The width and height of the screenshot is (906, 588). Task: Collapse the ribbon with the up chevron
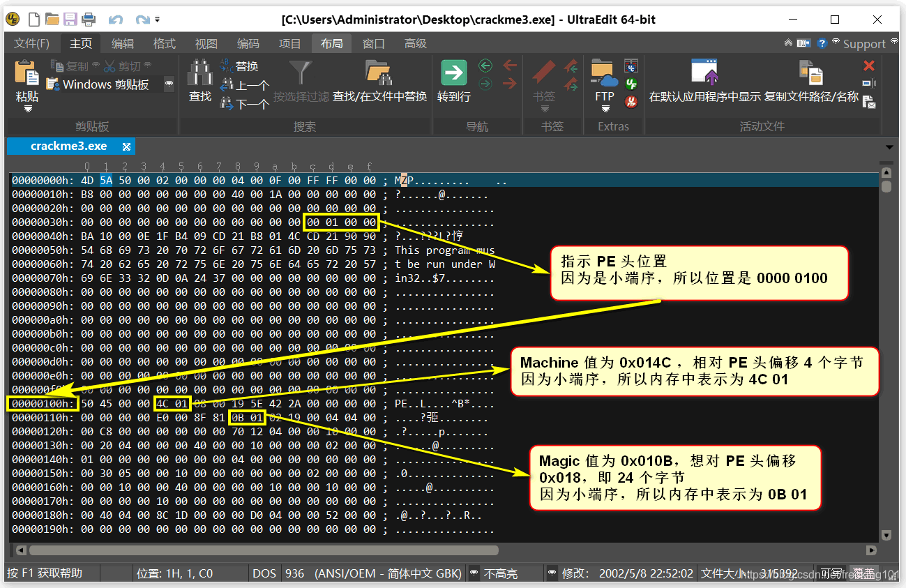[788, 43]
